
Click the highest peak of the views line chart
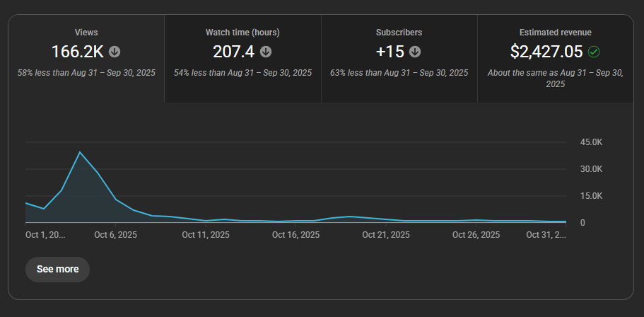(x=80, y=152)
